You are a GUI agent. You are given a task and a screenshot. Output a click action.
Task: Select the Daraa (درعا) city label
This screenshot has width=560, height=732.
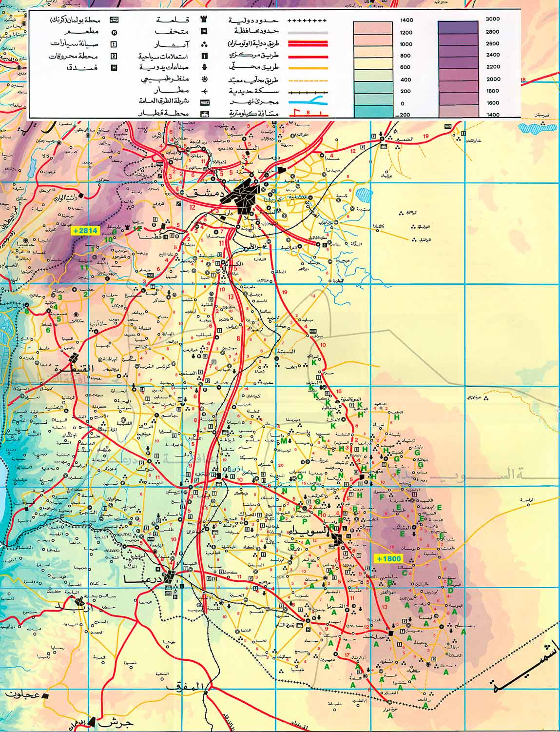(x=143, y=579)
